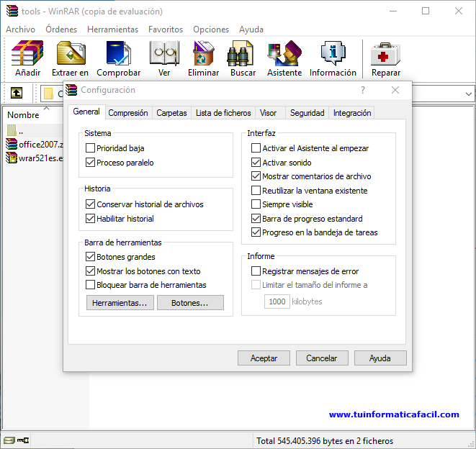Toggle Conservar historial de archivos

pos(90,204)
